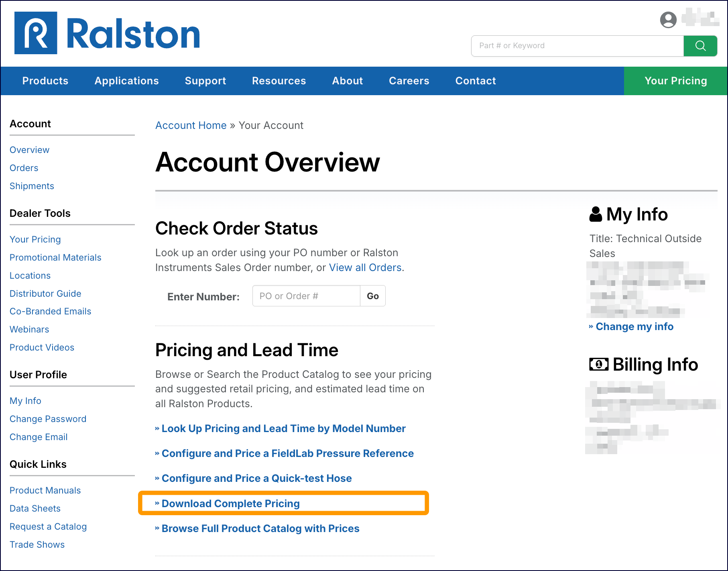Open the Resources menu

pos(279,81)
